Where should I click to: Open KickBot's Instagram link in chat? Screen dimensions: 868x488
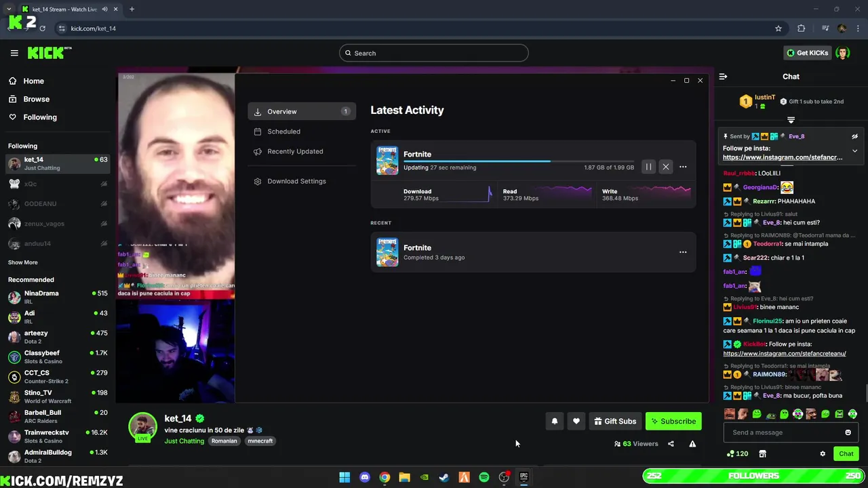click(x=784, y=354)
